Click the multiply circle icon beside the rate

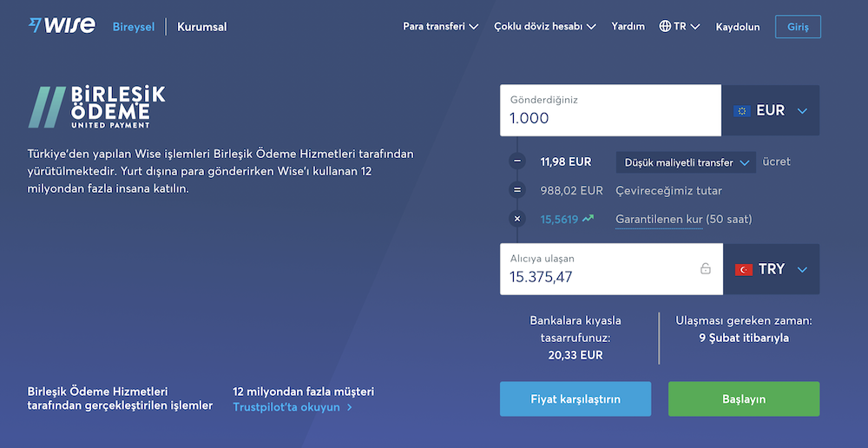517,219
